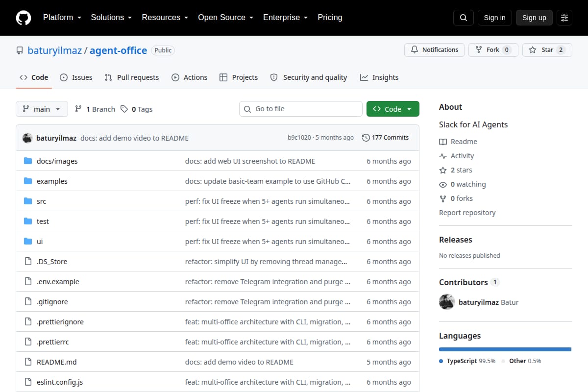This screenshot has height=392, width=588.
Task: Open the agent-office repository link
Action: tap(118, 50)
